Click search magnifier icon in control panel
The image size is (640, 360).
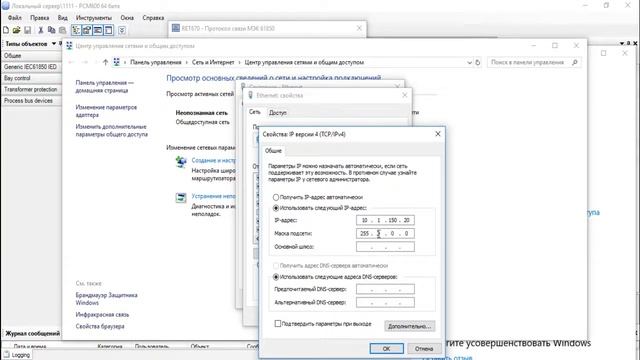coord(575,62)
